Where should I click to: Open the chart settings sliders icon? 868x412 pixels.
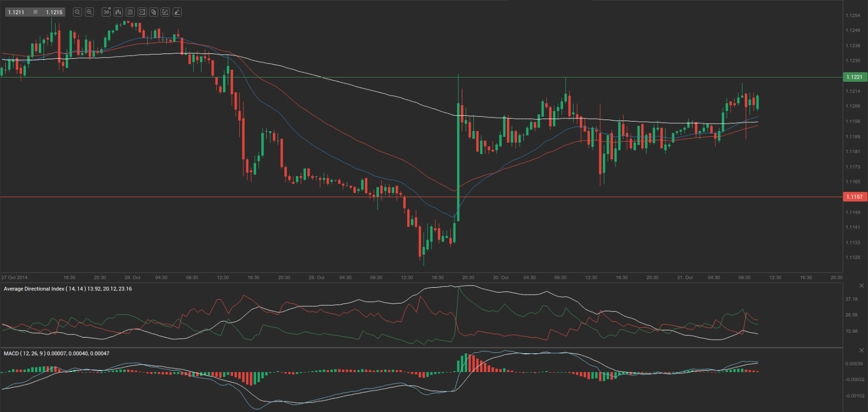tap(130, 12)
